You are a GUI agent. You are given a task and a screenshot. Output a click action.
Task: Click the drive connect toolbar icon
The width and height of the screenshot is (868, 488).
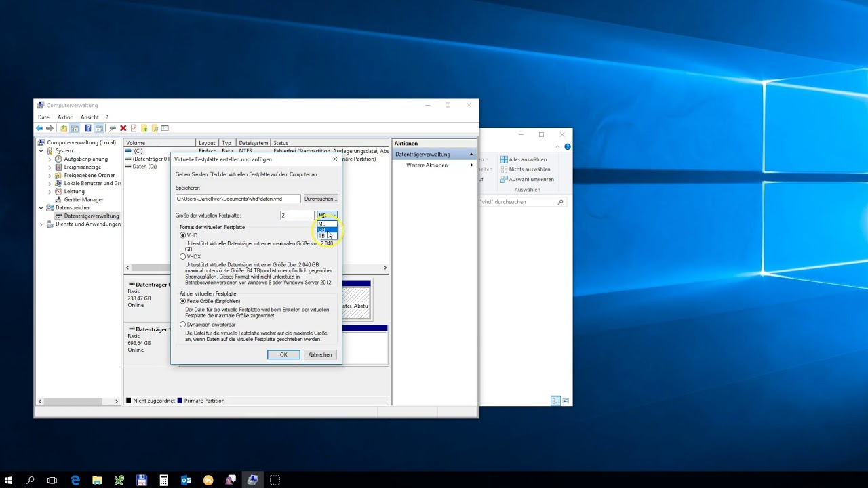112,128
